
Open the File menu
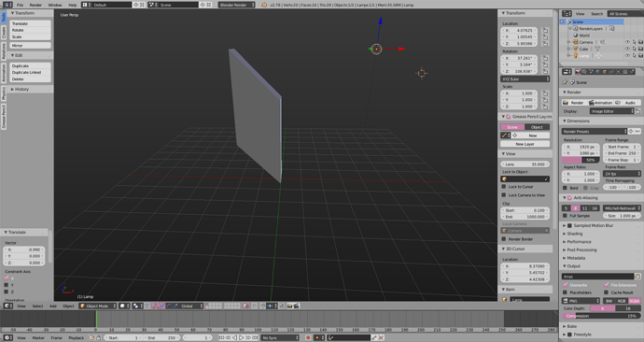[20, 5]
